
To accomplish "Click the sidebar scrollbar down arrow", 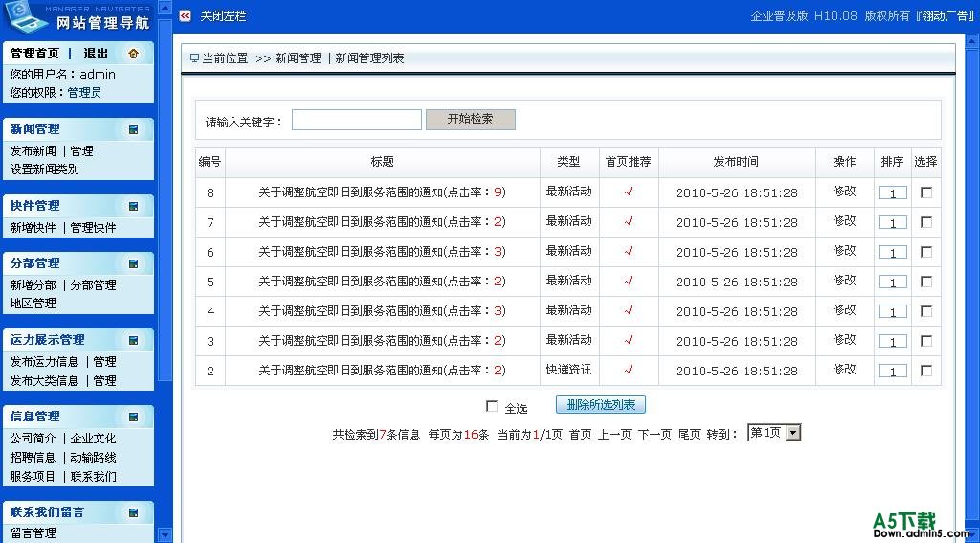I will [x=165, y=535].
